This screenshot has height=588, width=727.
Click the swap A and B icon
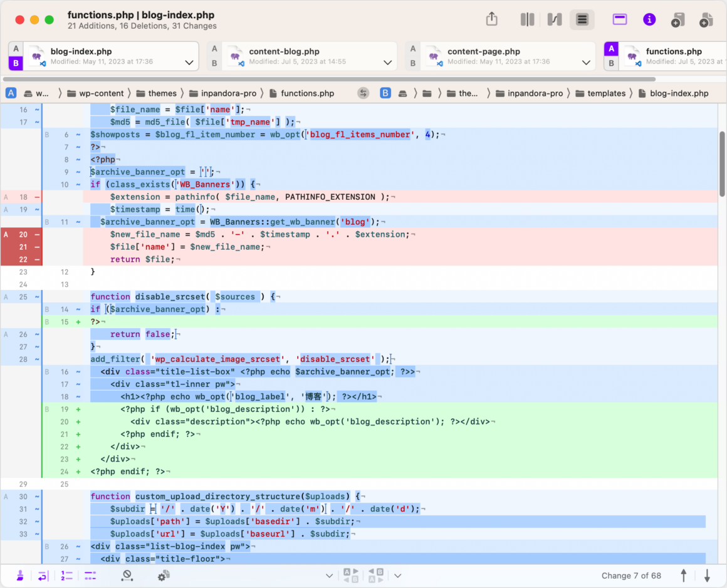click(363, 93)
